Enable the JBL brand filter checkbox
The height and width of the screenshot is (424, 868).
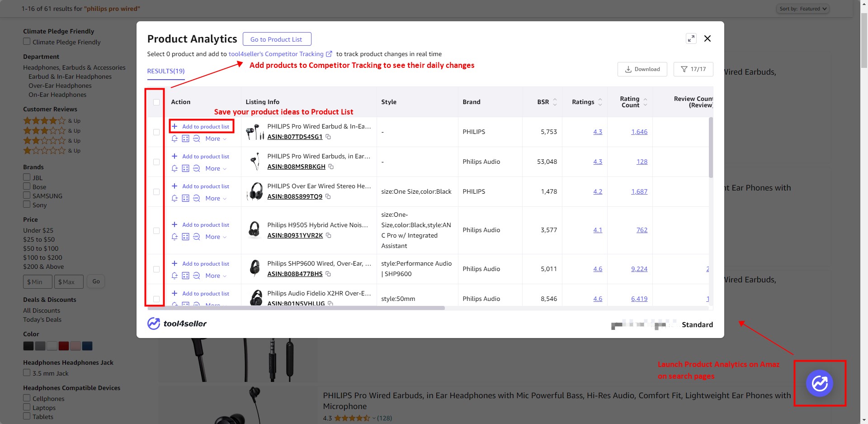[27, 177]
